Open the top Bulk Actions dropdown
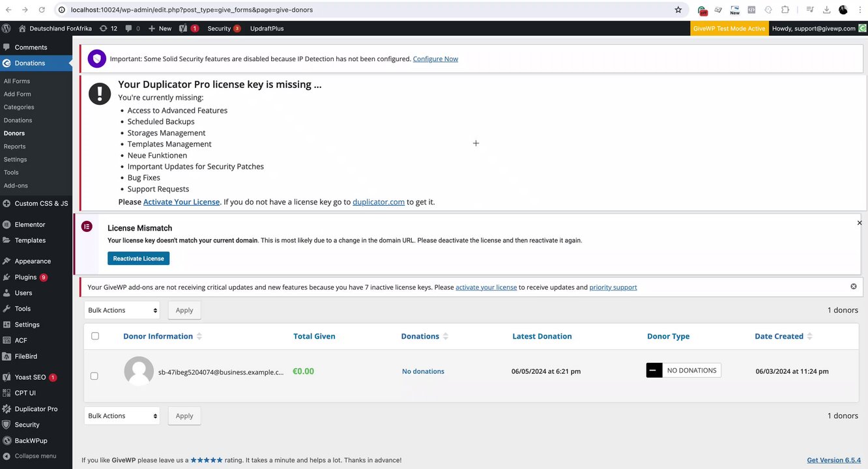Viewport: 868px width, 469px height. point(122,310)
